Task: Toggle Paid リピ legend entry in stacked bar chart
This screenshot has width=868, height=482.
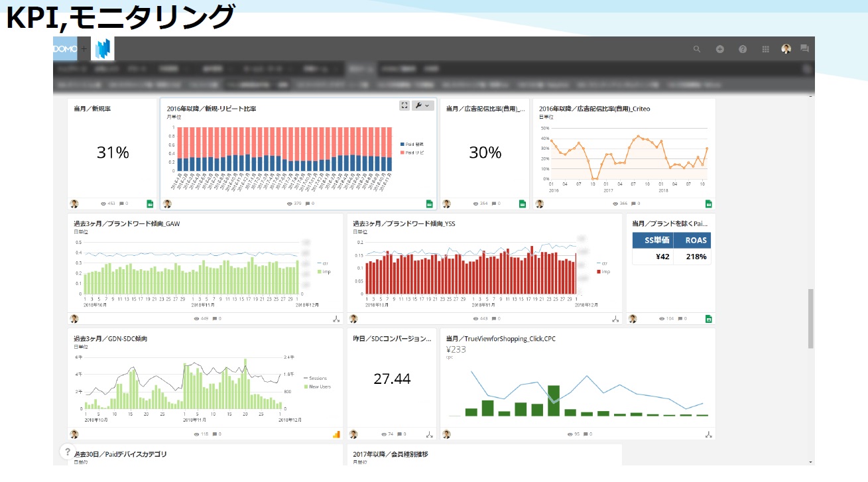Action: (412, 152)
